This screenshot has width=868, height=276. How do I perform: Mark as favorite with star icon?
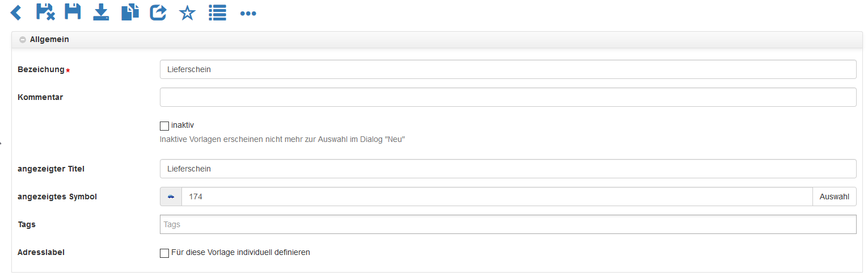(x=187, y=12)
